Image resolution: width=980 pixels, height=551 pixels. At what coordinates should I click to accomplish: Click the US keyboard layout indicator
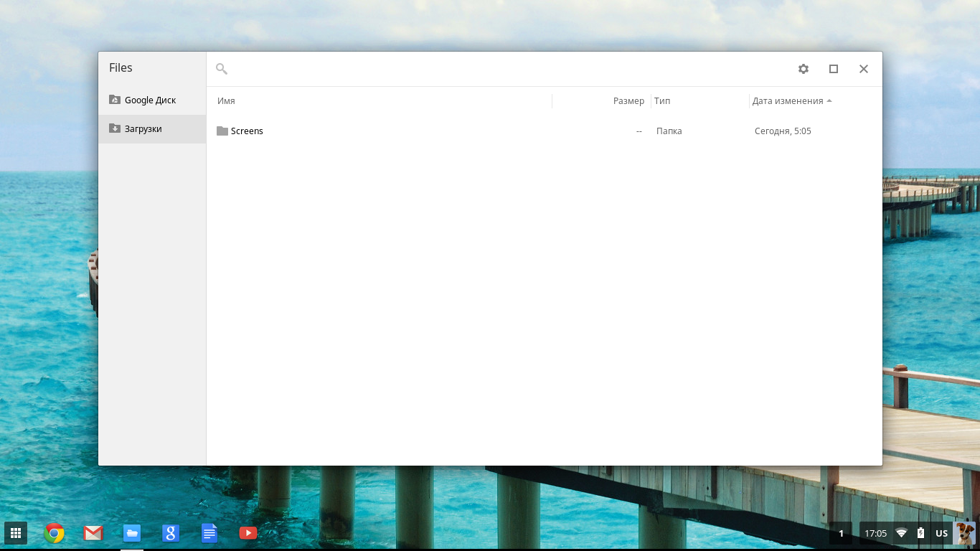942,534
